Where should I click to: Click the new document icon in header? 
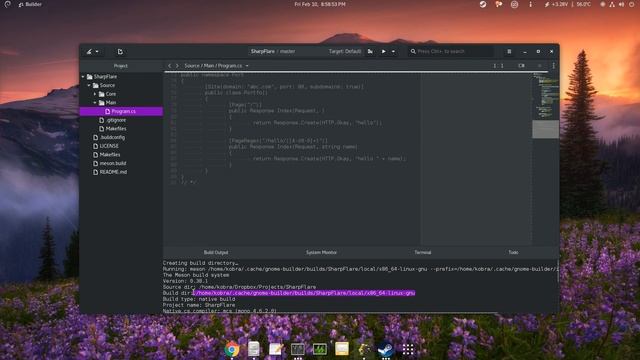[120, 51]
